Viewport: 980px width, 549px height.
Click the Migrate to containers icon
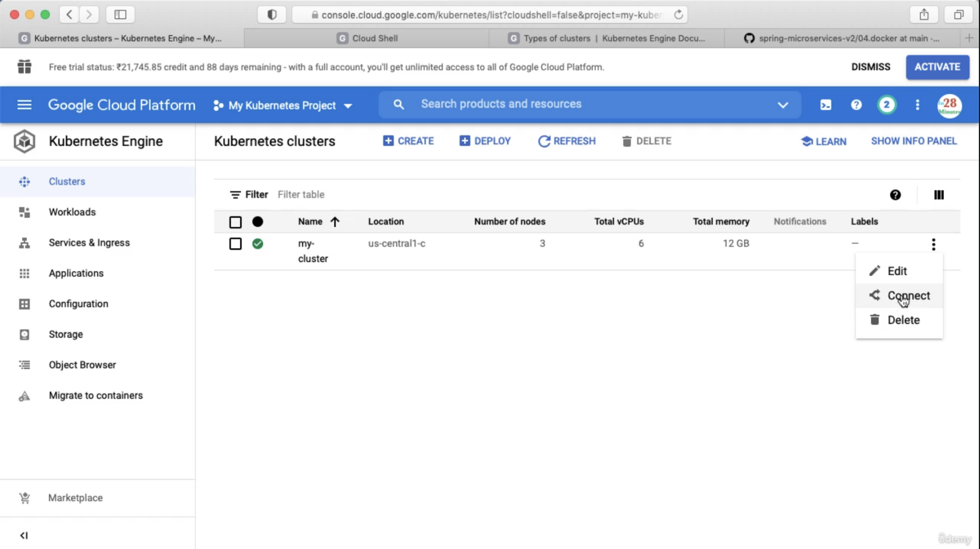tap(24, 396)
